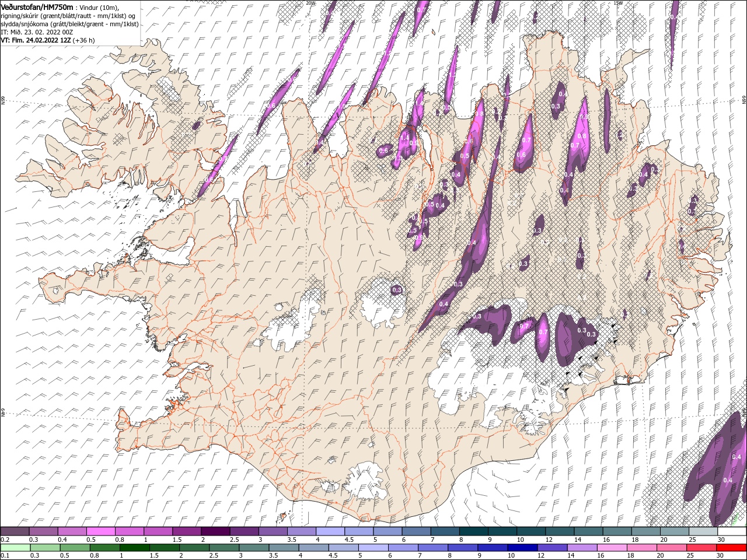Click the 0.1 value label under the bottom legend row

click(5, 555)
